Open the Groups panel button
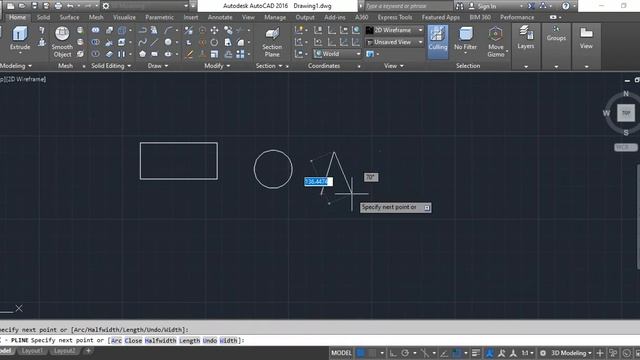The width and height of the screenshot is (640, 360). click(x=556, y=33)
